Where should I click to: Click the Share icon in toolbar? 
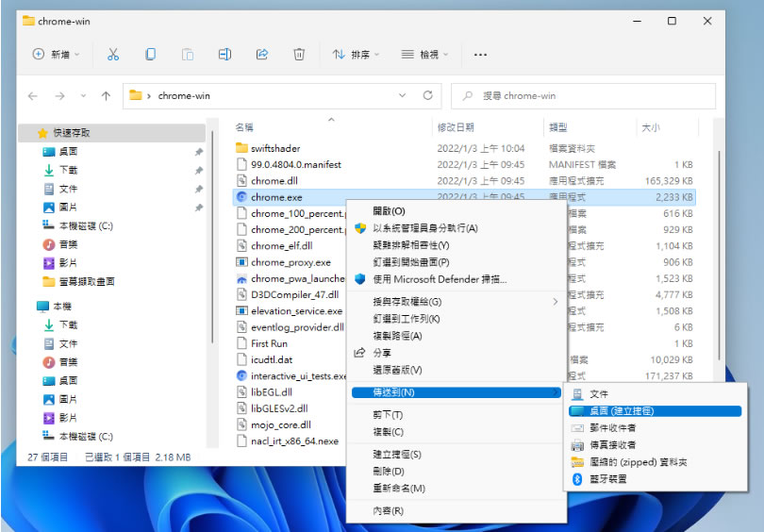tap(262, 54)
